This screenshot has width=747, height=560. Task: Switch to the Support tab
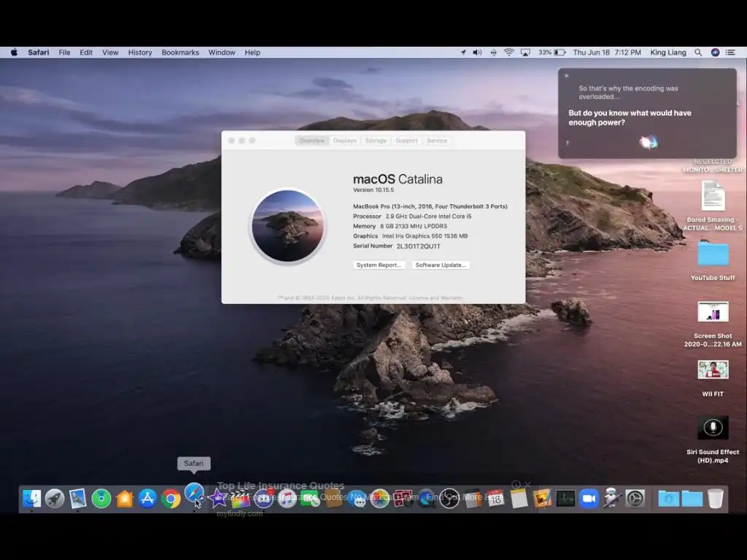pos(406,141)
